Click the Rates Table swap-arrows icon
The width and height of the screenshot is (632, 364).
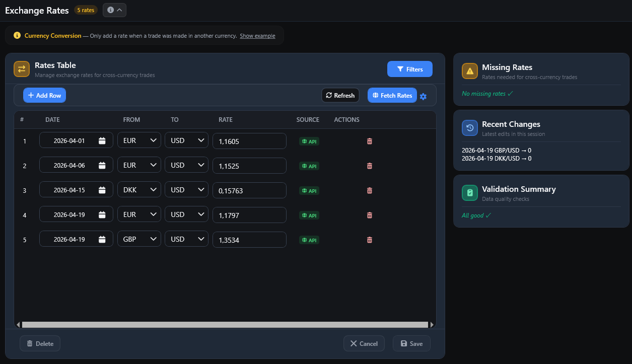tap(22, 69)
